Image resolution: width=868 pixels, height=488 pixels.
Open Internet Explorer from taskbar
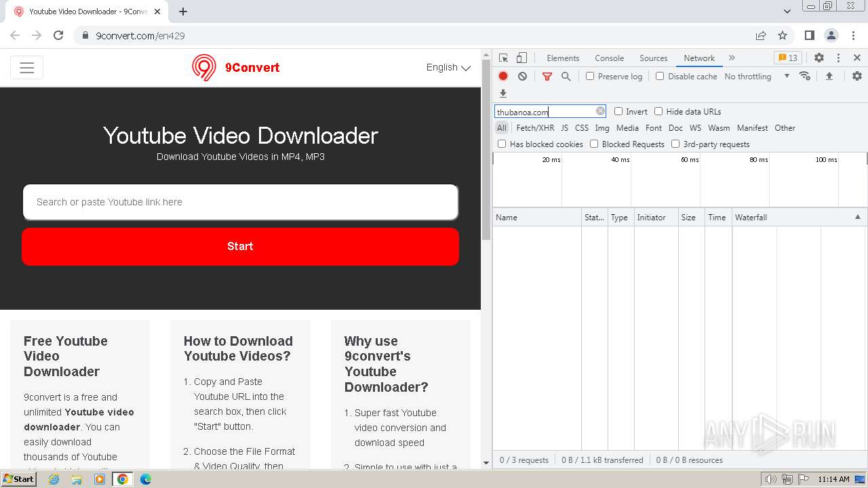pos(54,479)
